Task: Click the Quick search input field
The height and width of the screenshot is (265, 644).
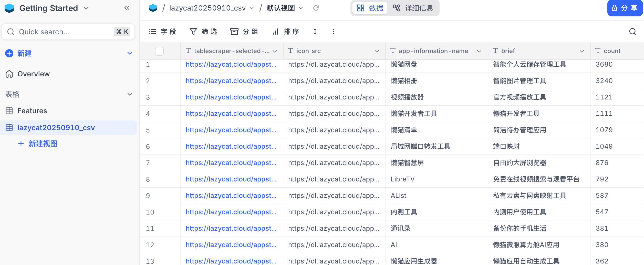Action: pyautogui.click(x=68, y=32)
